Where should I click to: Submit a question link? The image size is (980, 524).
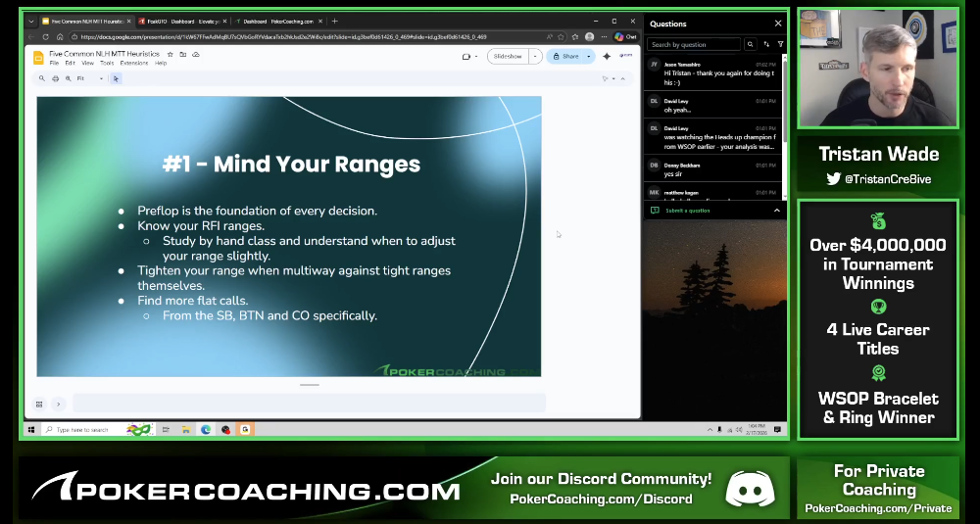coord(688,211)
